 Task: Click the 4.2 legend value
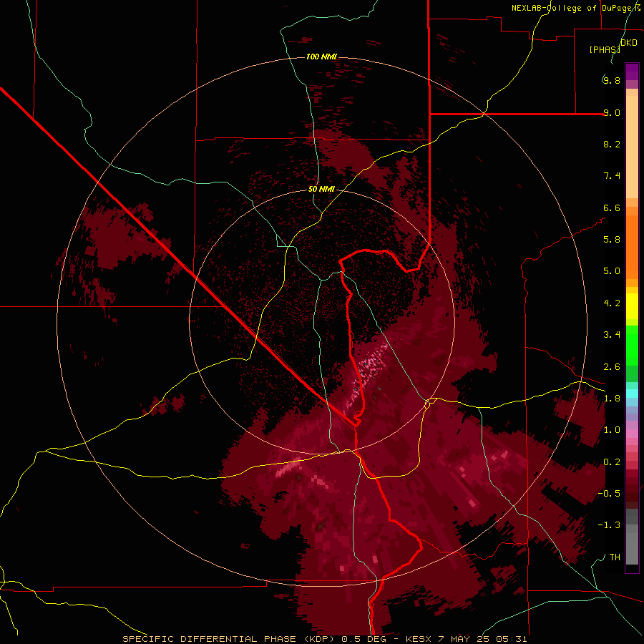click(x=612, y=303)
